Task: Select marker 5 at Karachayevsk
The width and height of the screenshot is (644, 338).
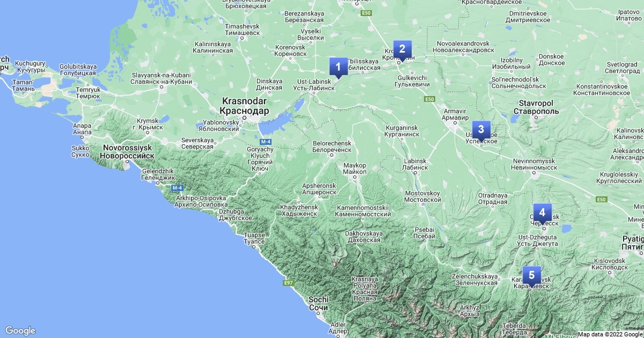Action: [531, 276]
